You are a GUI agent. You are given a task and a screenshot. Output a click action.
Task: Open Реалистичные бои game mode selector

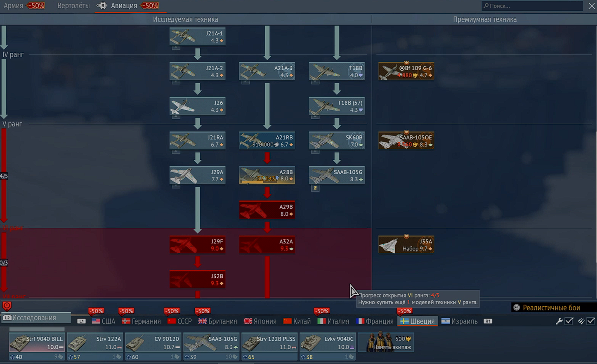554,307
